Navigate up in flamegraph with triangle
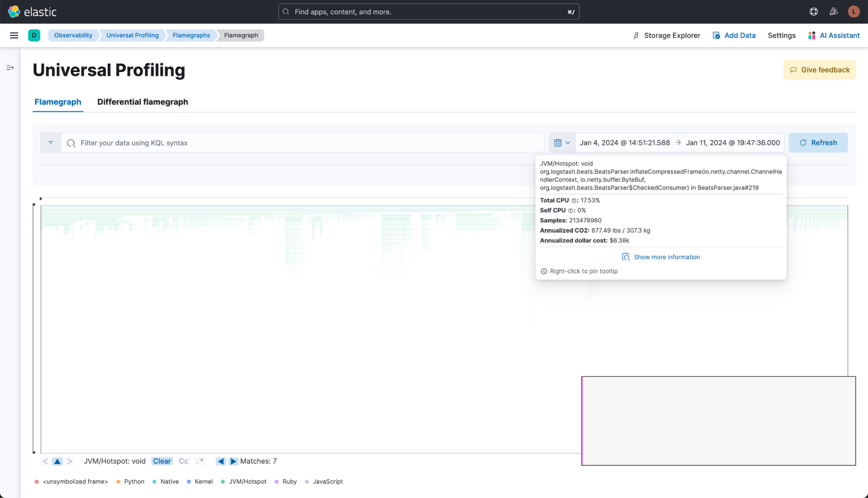 (57, 461)
